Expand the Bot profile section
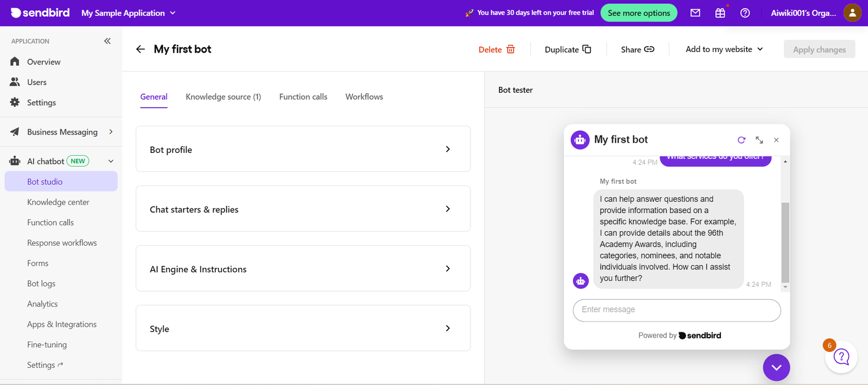Screen dimensions: 868x385 click(303, 149)
